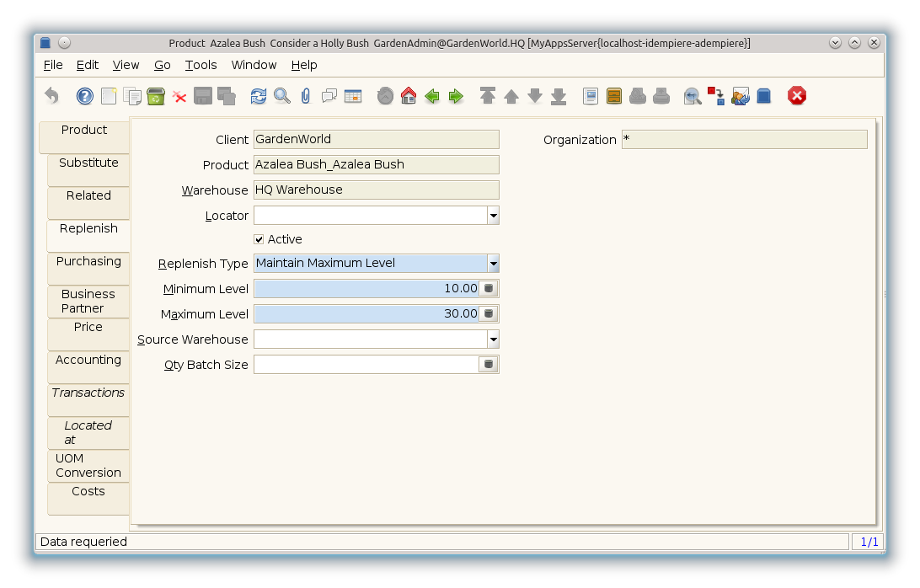Click the red X Delete record icon
920x588 pixels.
[x=179, y=96]
